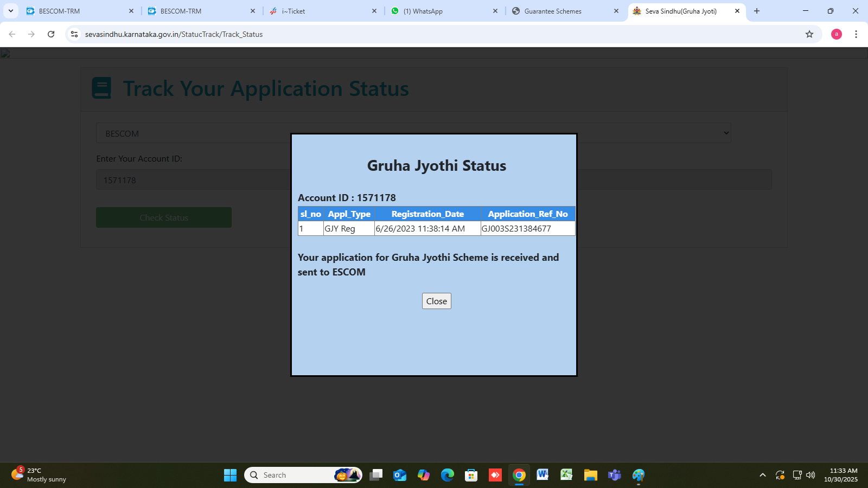Launch Microsoft Edge from taskbar
Screen dimensions: 868x488
[x=447, y=475]
